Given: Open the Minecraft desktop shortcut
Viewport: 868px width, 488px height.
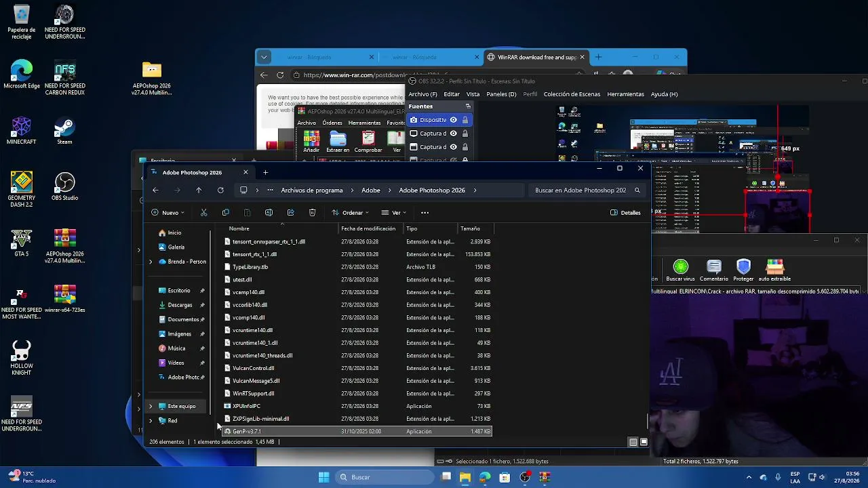Looking at the screenshot, I should [21, 131].
